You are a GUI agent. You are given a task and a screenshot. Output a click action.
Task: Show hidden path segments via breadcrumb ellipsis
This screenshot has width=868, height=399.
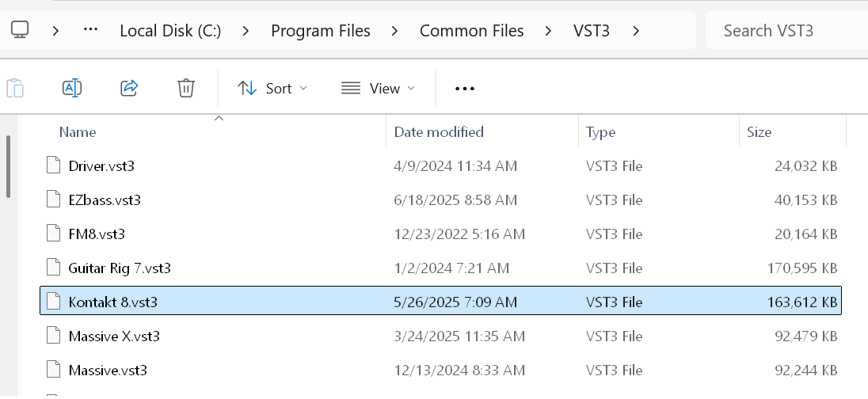click(x=90, y=30)
